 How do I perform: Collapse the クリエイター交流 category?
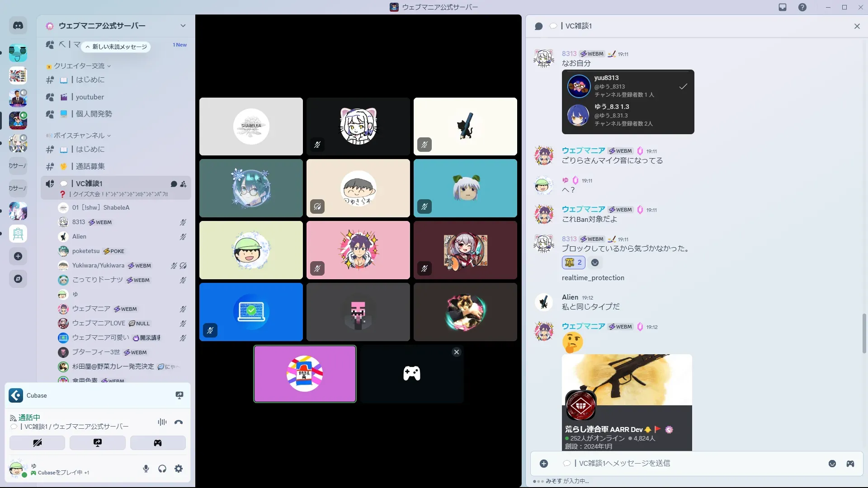point(79,66)
